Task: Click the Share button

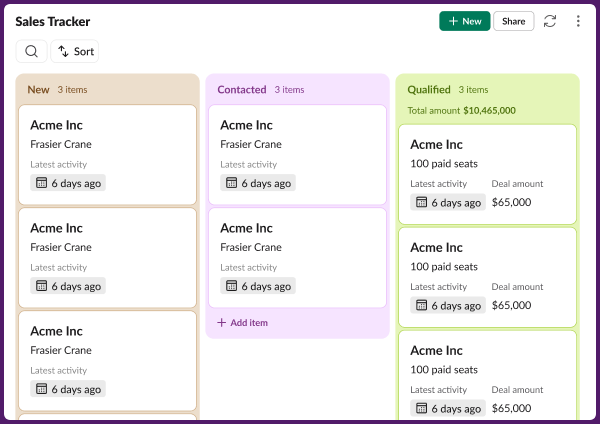Action: pos(514,21)
